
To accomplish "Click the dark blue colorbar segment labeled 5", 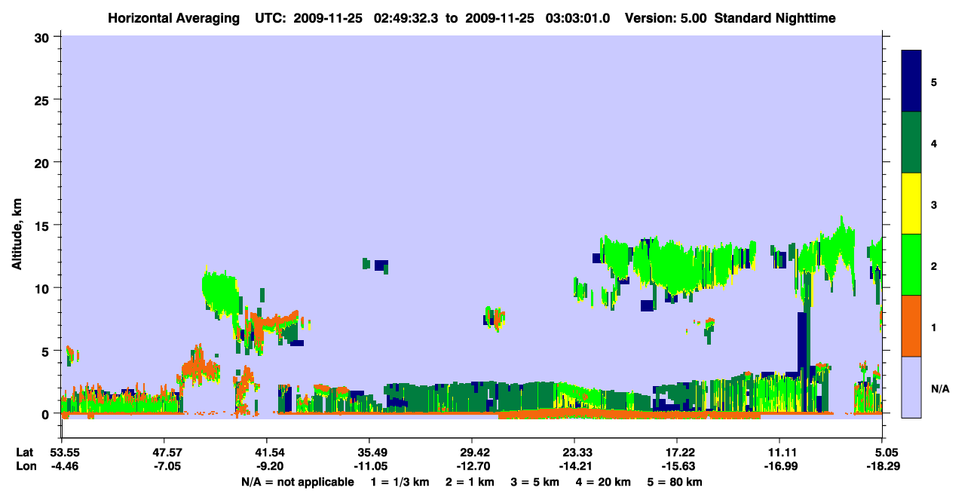I will click(x=911, y=81).
